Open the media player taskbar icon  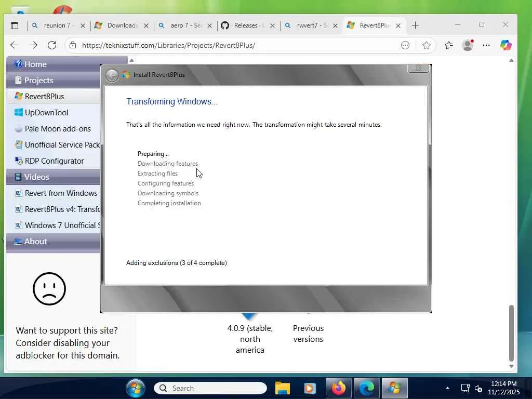310,388
